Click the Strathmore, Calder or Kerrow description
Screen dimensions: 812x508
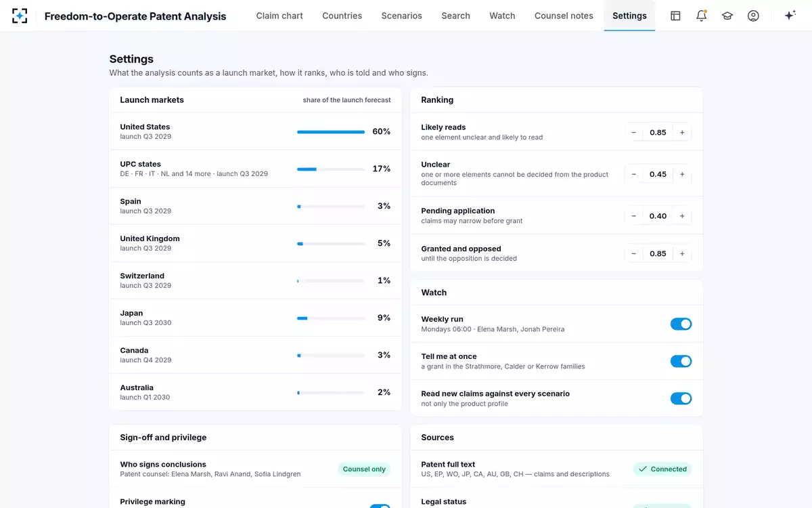pyautogui.click(x=503, y=366)
